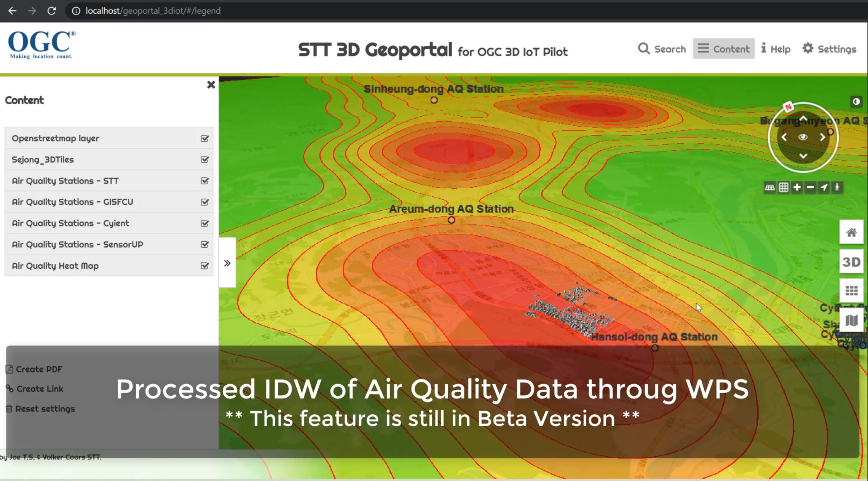Click the Bugang-myeon AQ station marker
The height and width of the screenshot is (481, 868).
coord(830,132)
